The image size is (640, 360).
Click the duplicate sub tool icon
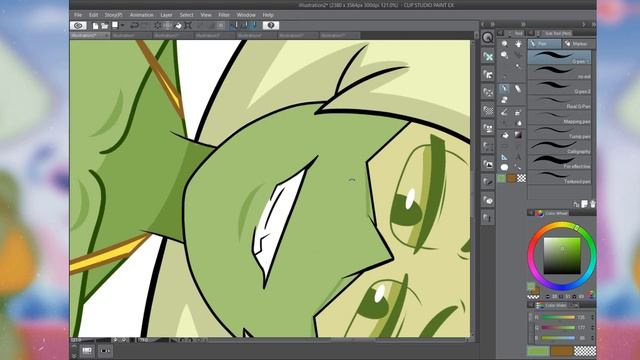(584, 204)
